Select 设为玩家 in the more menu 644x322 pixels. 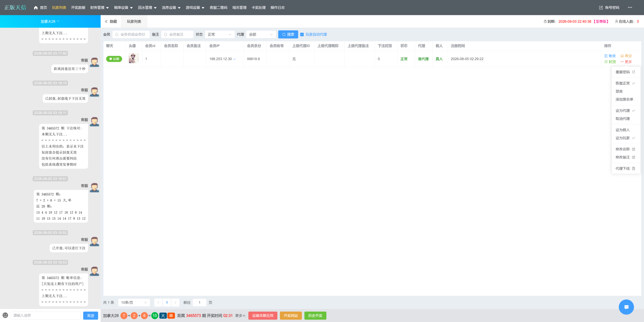(625, 138)
